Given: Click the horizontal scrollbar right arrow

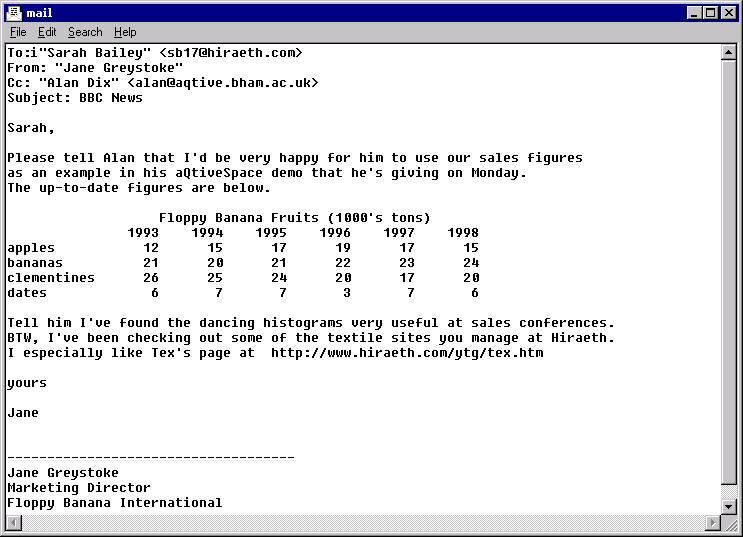Looking at the screenshot, I should pyautogui.click(x=712, y=522).
